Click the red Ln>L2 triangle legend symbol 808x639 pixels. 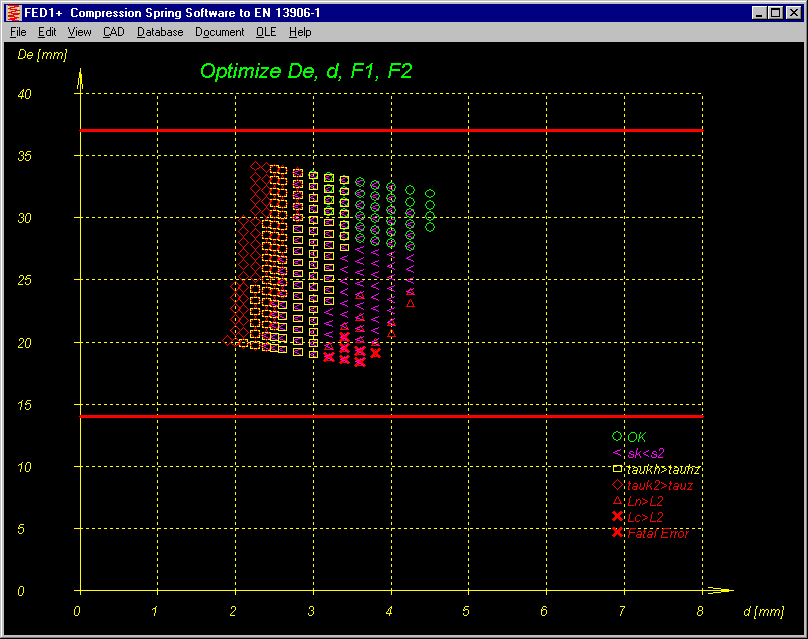[617, 501]
